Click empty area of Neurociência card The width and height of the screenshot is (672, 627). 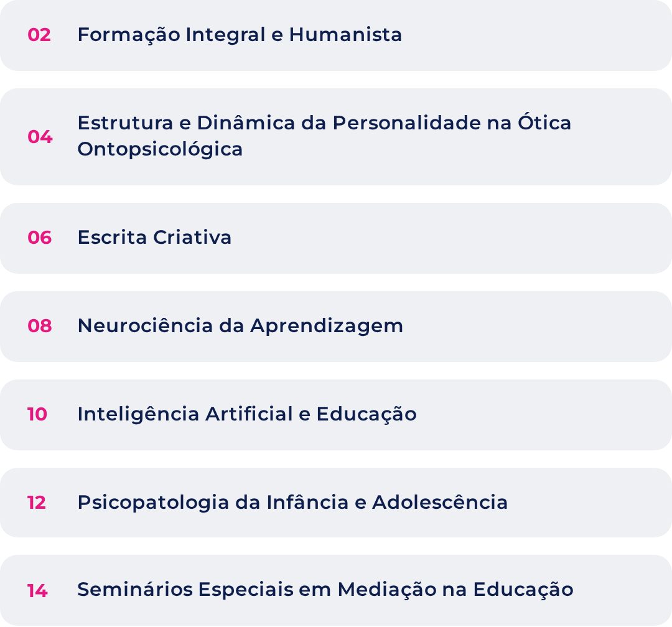(536, 327)
